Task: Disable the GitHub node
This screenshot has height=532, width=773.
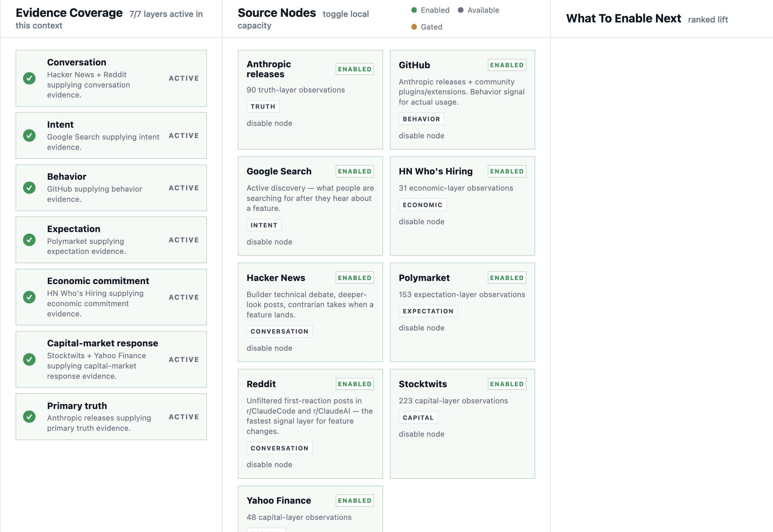Action: [421, 136]
